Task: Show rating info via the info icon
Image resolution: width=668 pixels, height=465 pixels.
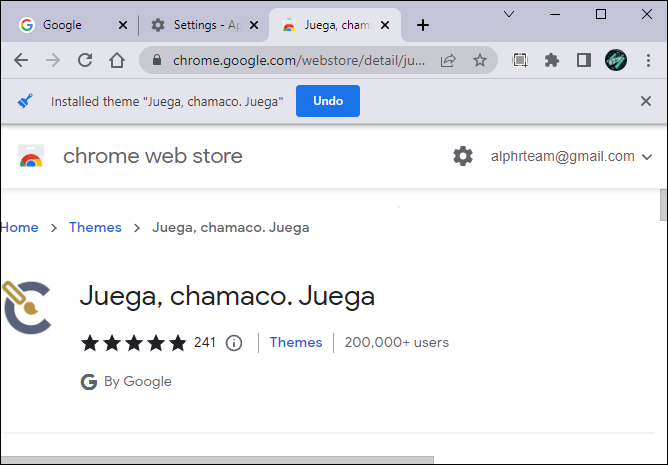Action: pos(234,343)
